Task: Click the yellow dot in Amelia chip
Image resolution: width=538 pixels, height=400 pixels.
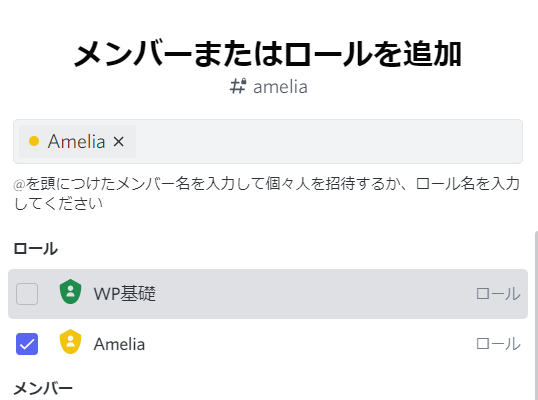Action: pyautogui.click(x=34, y=141)
